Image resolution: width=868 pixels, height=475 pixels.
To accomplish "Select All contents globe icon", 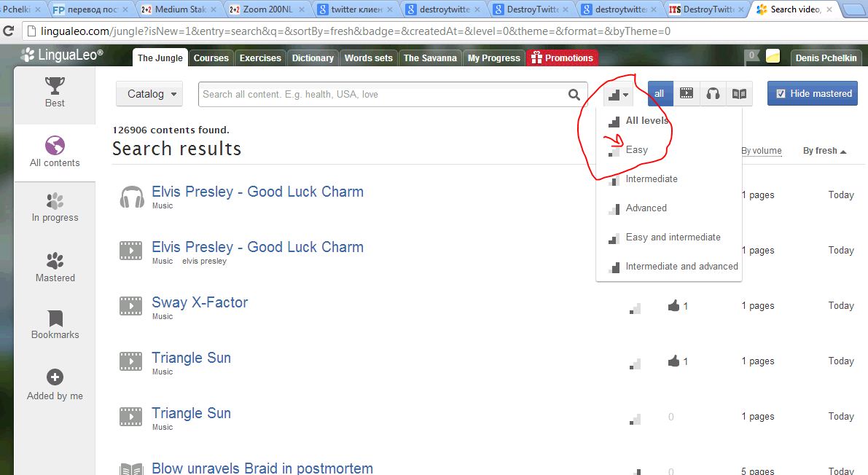I will tap(55, 146).
